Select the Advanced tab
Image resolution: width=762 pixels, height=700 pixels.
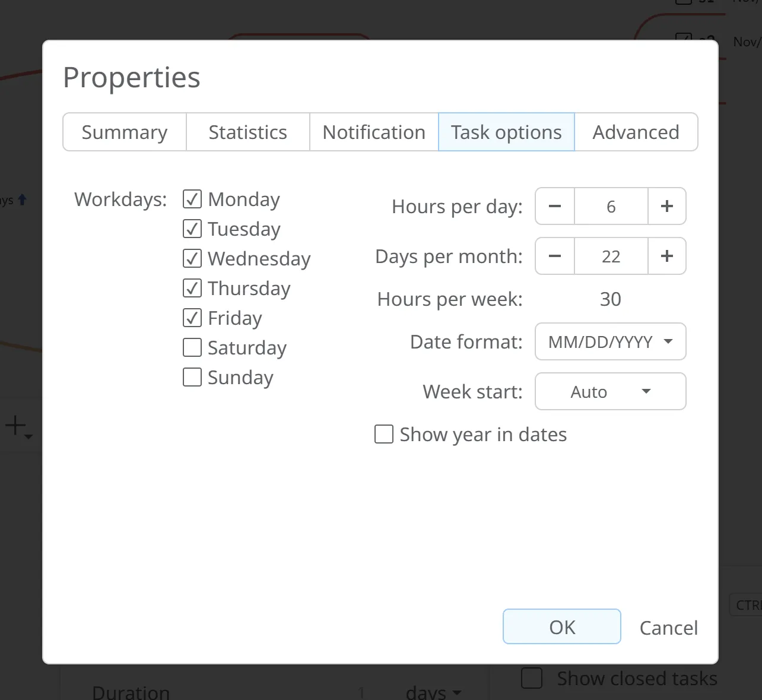coord(636,132)
